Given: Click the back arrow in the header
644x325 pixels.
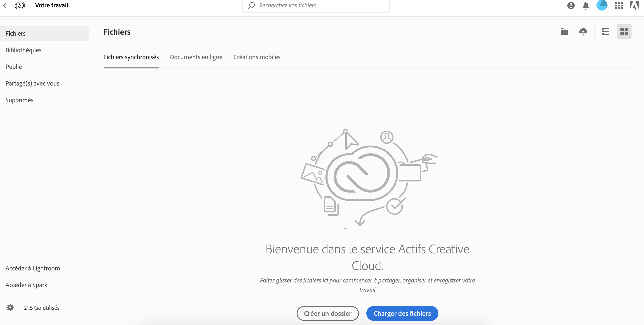Looking at the screenshot, I should pos(5,5).
